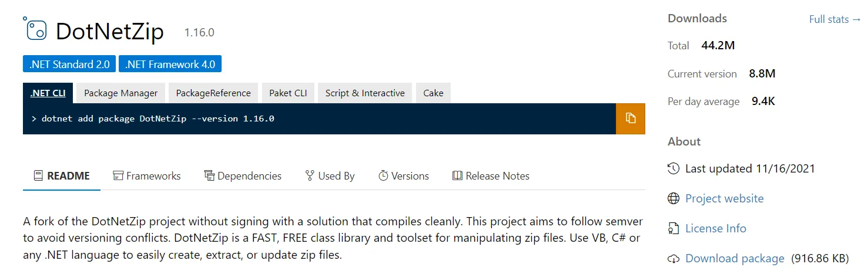Open the README tab
868x274 pixels.
[x=62, y=176]
